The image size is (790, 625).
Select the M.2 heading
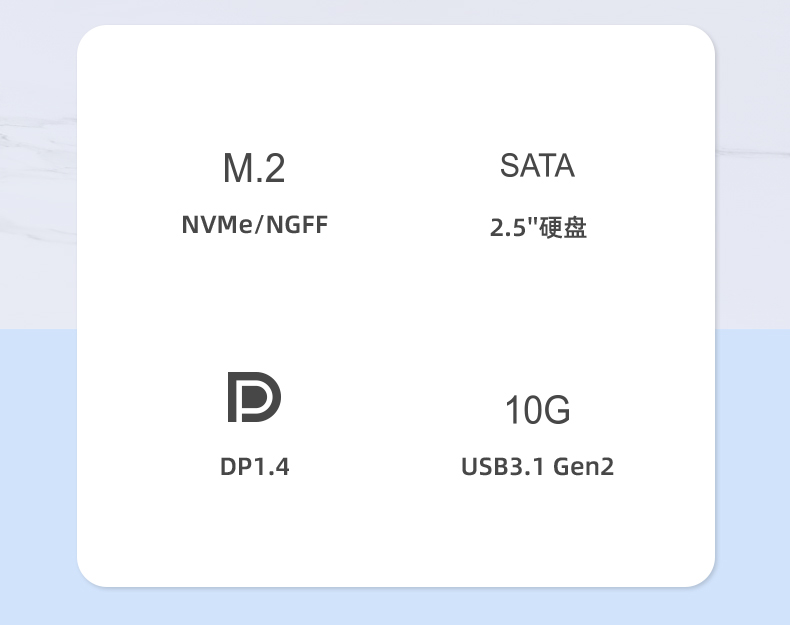(x=254, y=168)
